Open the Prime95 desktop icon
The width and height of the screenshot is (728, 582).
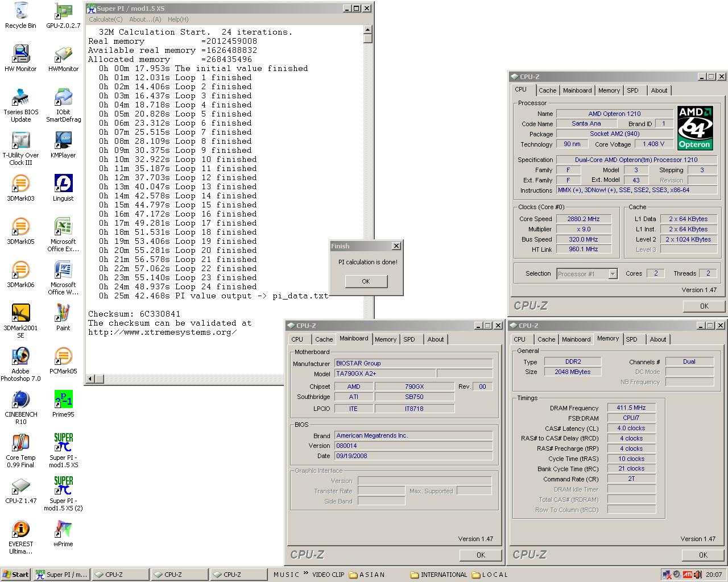click(x=63, y=404)
